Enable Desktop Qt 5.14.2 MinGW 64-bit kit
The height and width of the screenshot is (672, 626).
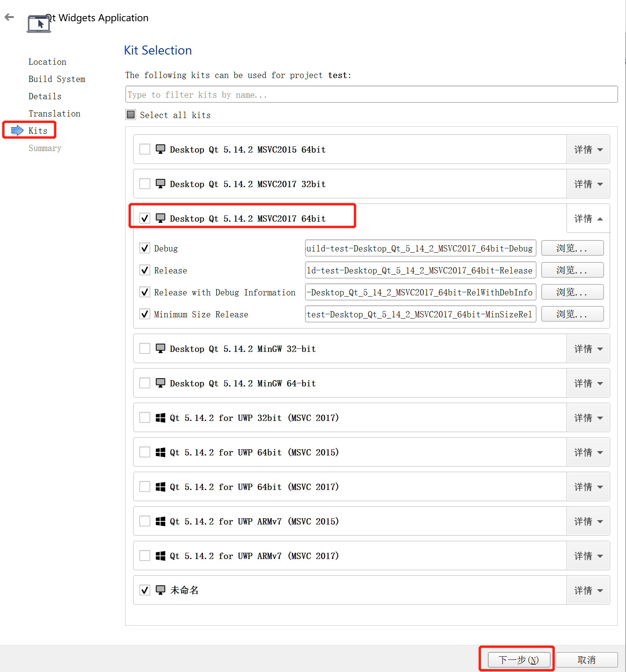[x=145, y=383]
